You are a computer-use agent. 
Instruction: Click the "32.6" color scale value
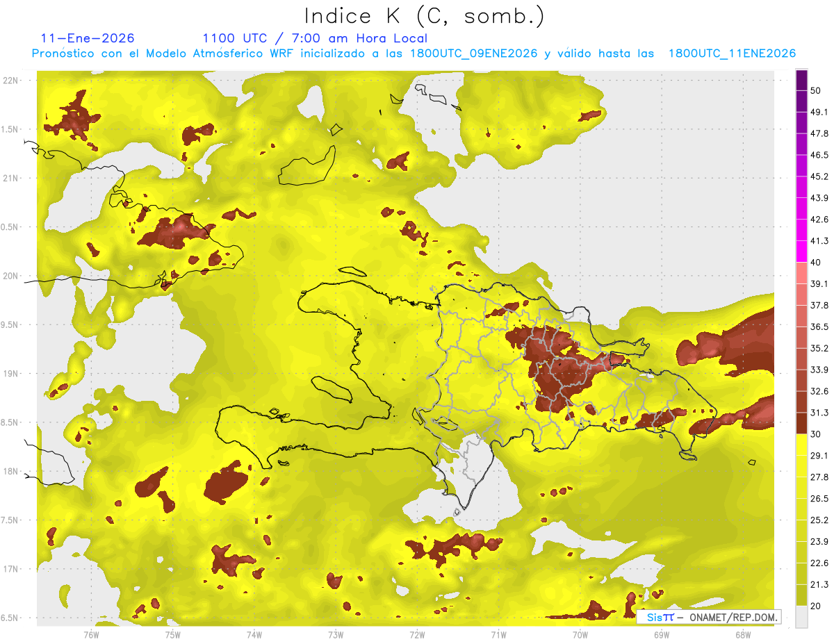(x=819, y=391)
